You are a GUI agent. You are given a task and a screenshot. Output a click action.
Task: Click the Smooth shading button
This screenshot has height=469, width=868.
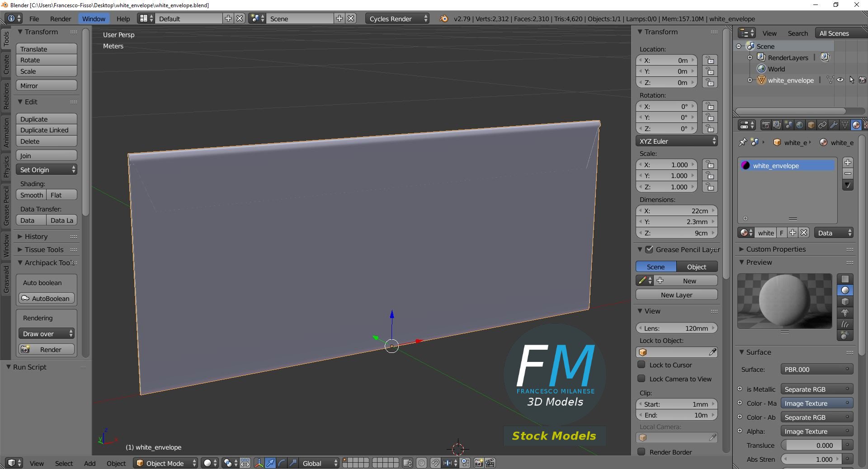coord(31,195)
